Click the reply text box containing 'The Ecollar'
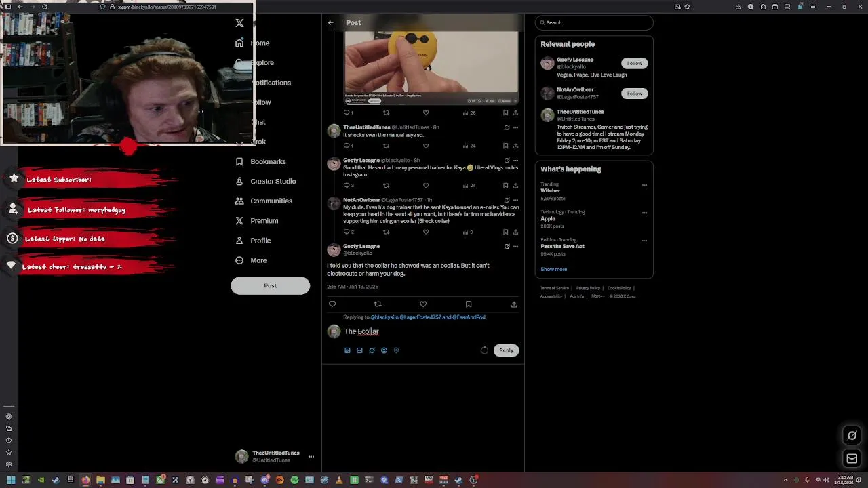This screenshot has width=868, height=488. pyautogui.click(x=431, y=331)
